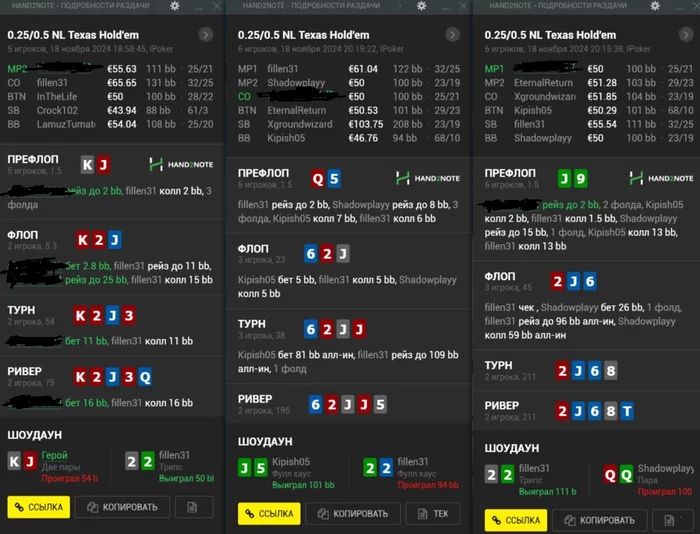
Task: Select Shadowplayy BB row in right window
Action: [x=589, y=138]
